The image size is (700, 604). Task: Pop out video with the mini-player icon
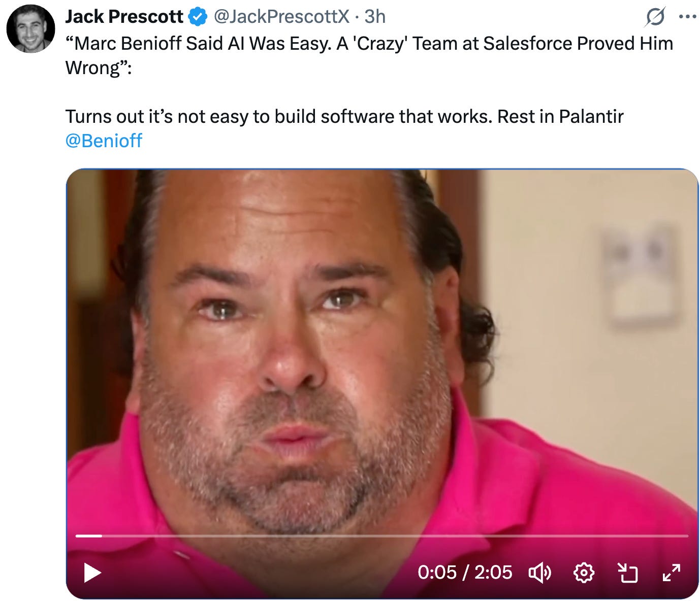pyautogui.click(x=627, y=573)
